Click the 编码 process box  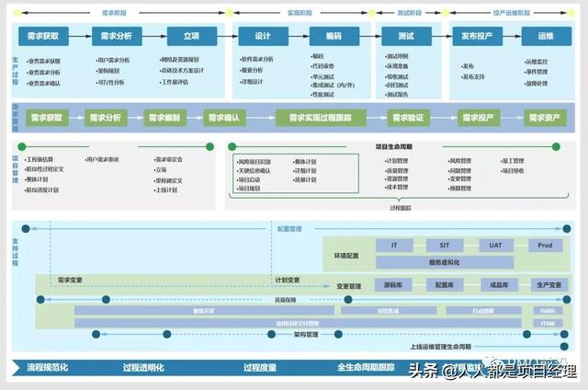click(x=334, y=36)
